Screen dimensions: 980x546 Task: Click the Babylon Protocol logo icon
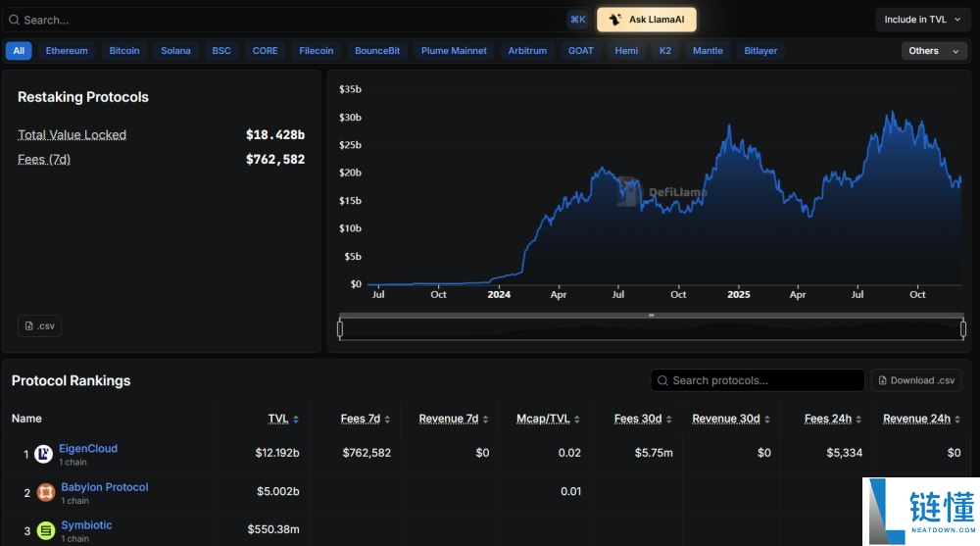click(x=46, y=492)
